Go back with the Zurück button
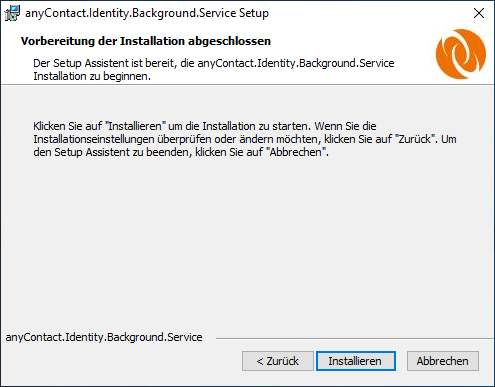 pyautogui.click(x=278, y=361)
